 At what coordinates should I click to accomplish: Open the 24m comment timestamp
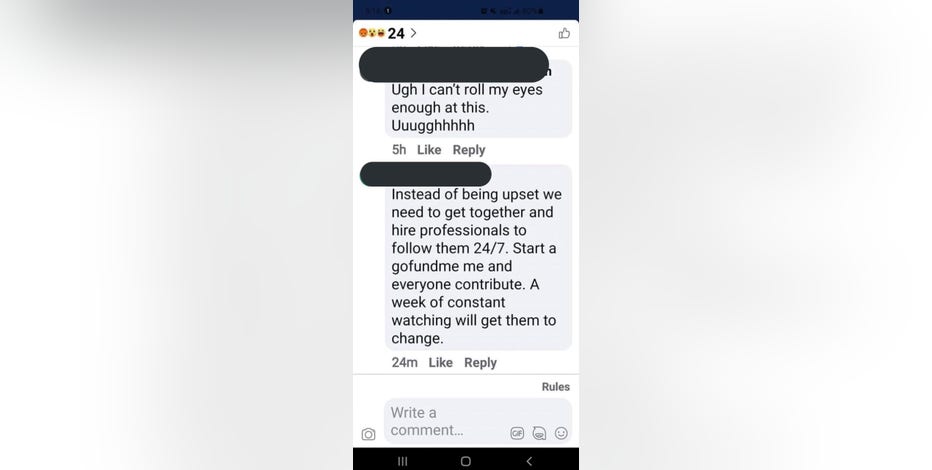click(x=404, y=362)
